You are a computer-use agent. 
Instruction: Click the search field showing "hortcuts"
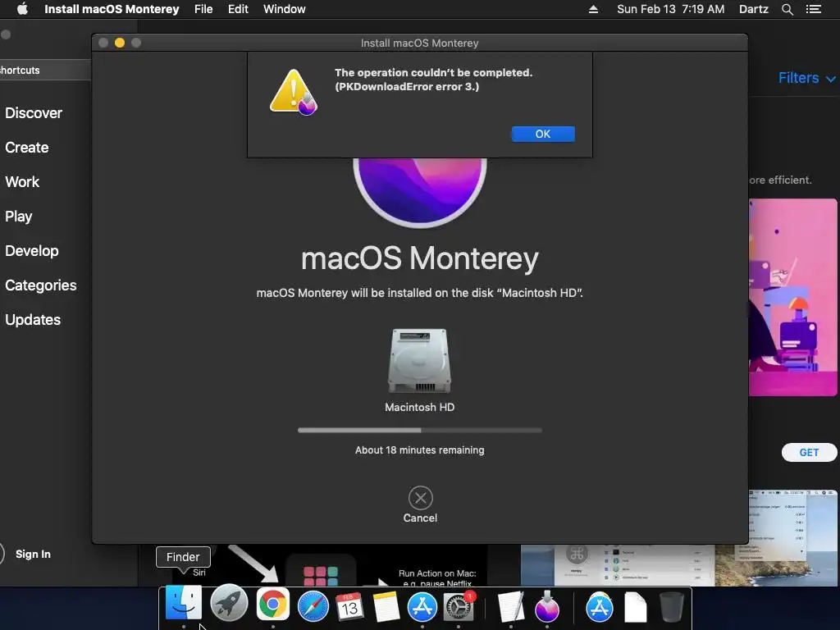pos(45,71)
